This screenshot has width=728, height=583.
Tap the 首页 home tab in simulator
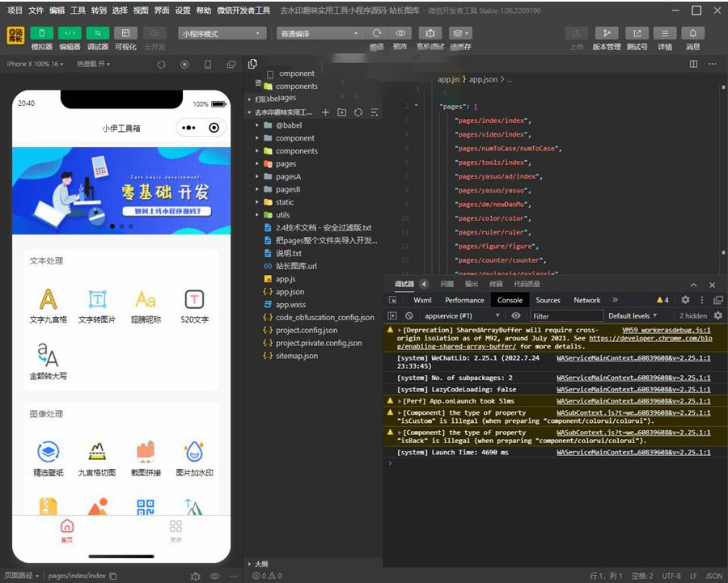(67, 531)
